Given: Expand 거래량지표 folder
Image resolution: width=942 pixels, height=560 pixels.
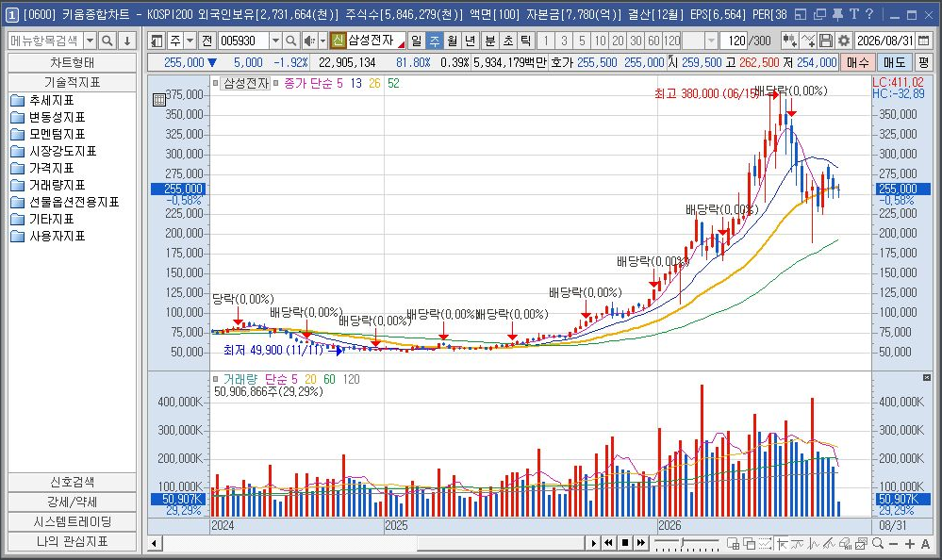Looking at the screenshot, I should pyautogui.click(x=48, y=185).
